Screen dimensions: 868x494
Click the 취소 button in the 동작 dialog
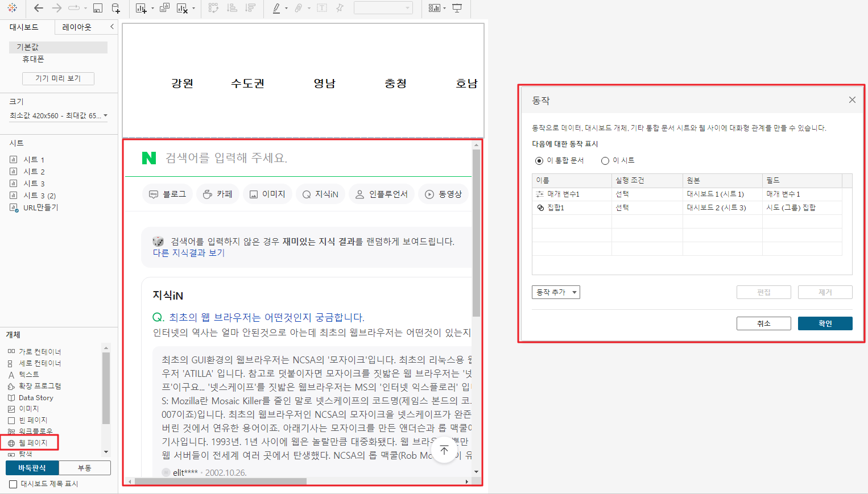763,323
